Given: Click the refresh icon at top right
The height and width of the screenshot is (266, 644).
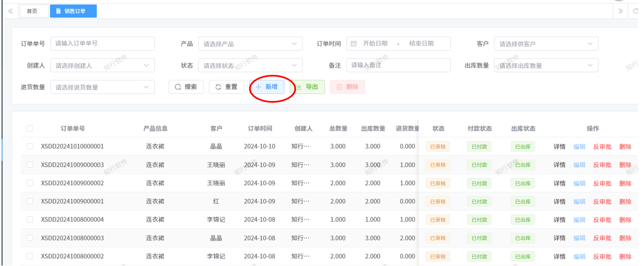Looking at the screenshot, I should [636, 11].
